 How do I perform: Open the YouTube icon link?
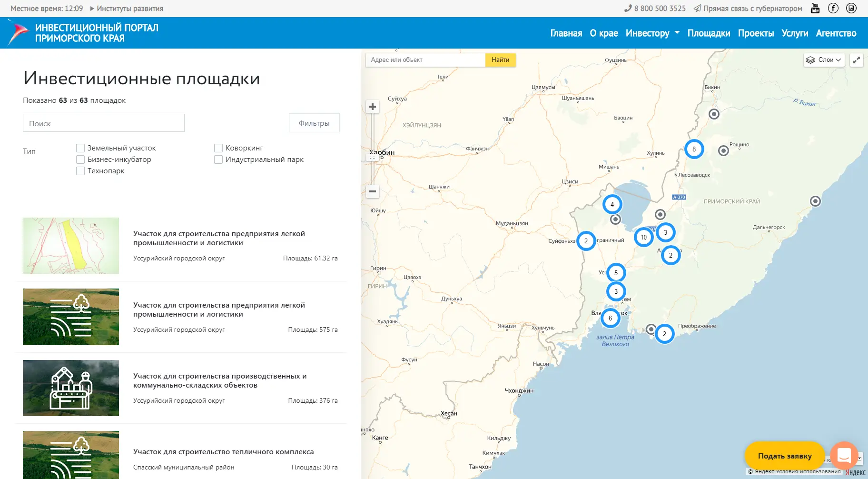click(815, 8)
